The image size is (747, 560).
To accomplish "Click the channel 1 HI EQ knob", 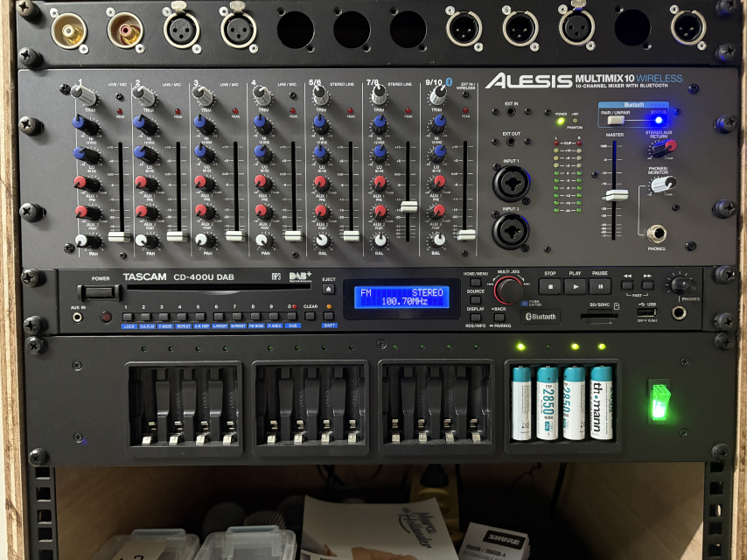I will click(85, 125).
